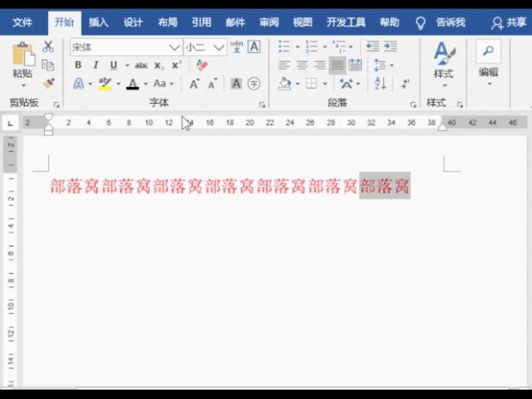Screen dimensions: 532x399
Task: Open shading paint bucket color
Action: click(285, 84)
